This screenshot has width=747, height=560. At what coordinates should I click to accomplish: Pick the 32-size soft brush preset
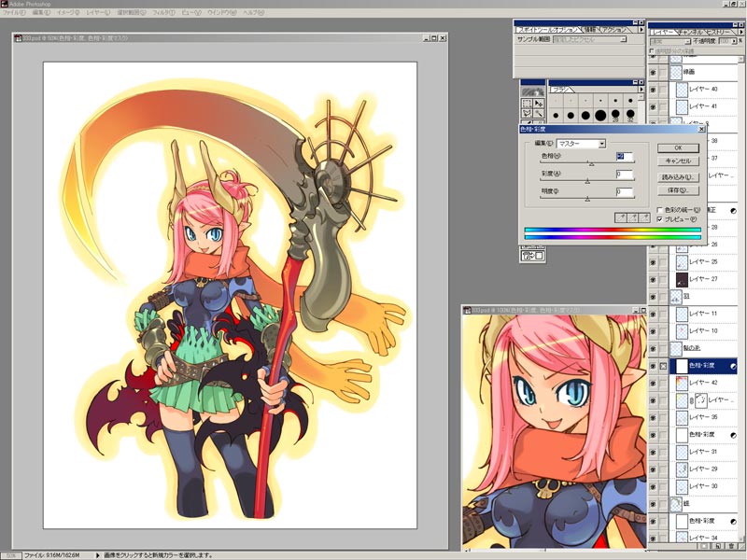point(631,115)
